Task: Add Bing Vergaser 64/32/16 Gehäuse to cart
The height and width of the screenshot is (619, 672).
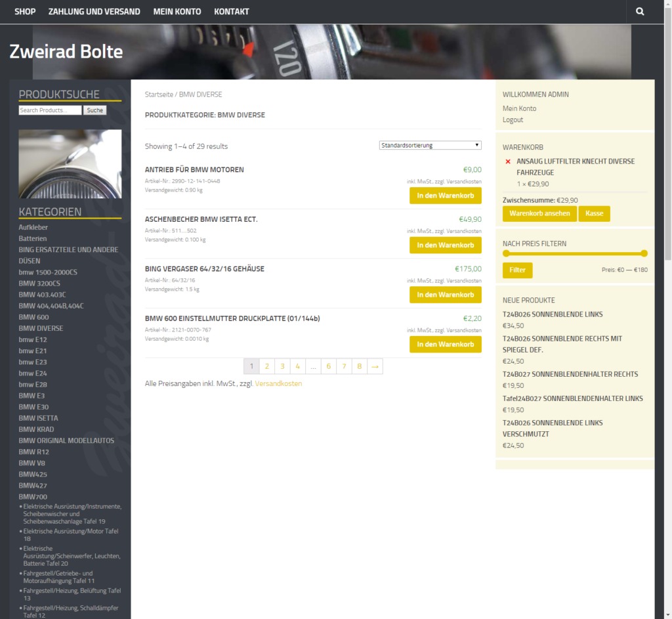Action: click(x=446, y=295)
